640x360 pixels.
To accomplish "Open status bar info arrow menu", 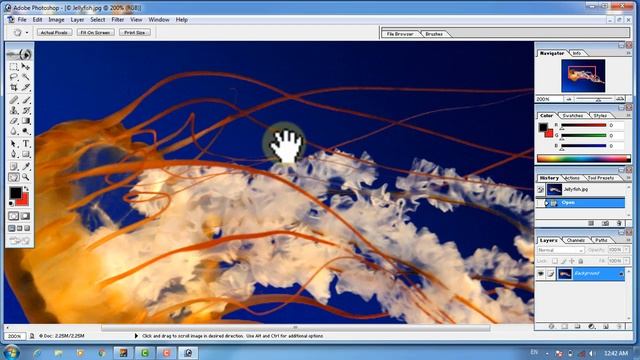I will coord(136,336).
